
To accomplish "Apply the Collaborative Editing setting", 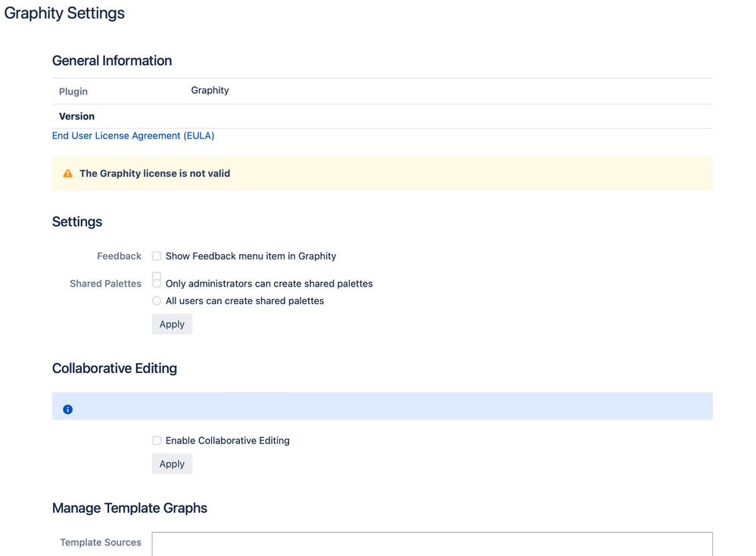I will tap(172, 464).
